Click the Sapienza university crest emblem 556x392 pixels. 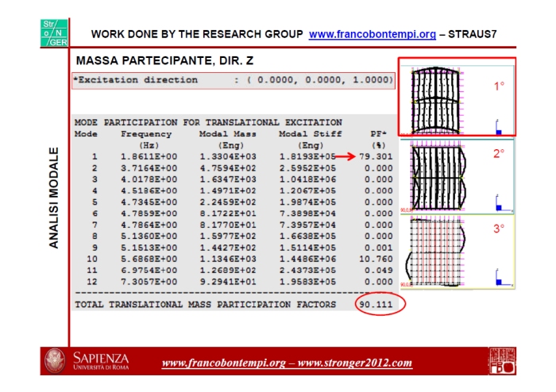click(56, 363)
